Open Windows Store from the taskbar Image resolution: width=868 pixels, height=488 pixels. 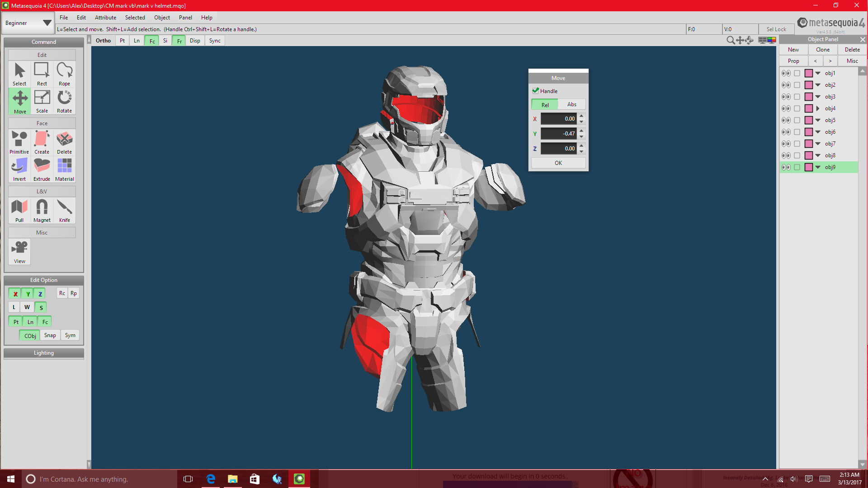pos(255,479)
